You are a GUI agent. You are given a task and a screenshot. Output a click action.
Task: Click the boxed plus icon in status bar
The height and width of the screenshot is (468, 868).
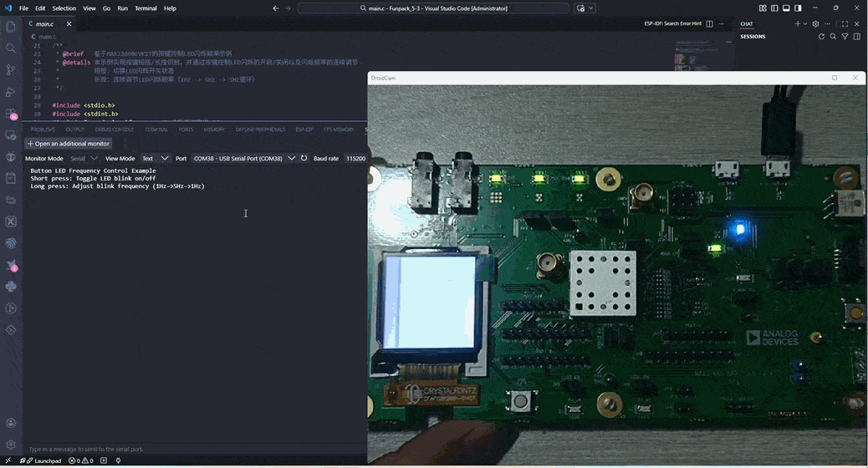(x=104, y=460)
